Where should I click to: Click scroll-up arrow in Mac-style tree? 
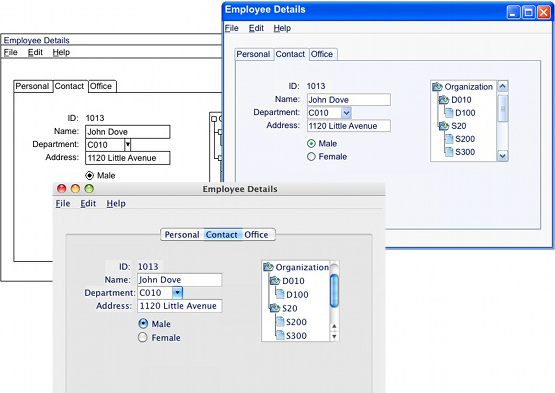tap(334, 326)
